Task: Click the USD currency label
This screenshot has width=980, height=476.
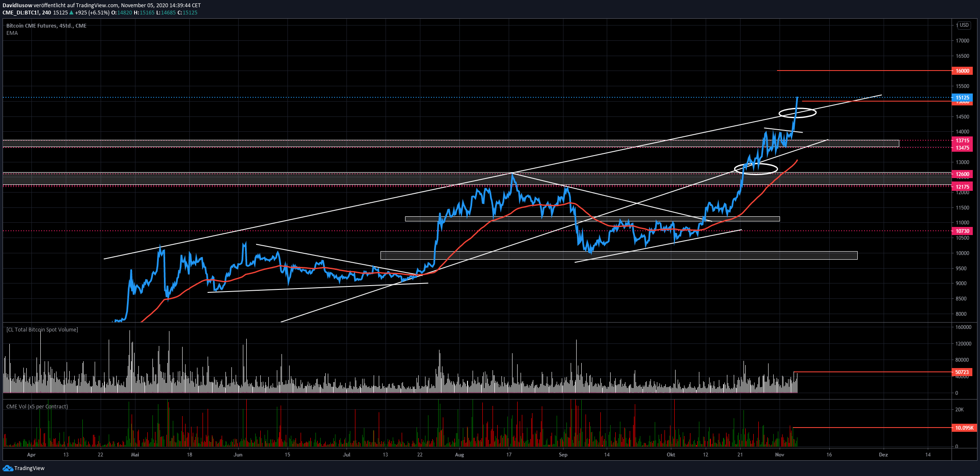Action: tap(964, 25)
